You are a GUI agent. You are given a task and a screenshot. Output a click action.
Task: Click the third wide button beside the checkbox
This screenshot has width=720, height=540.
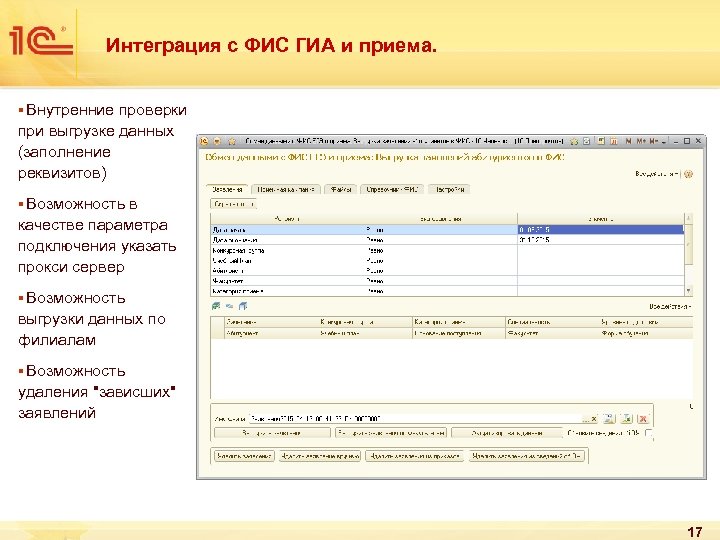(506, 433)
